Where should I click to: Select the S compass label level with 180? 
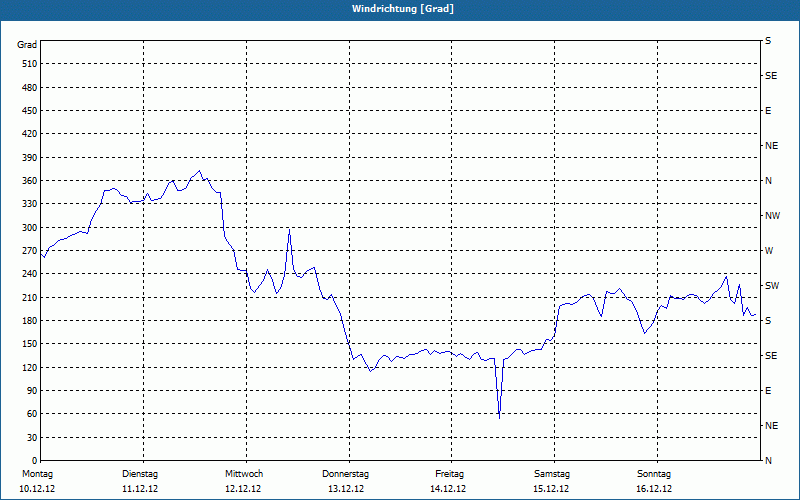point(768,320)
